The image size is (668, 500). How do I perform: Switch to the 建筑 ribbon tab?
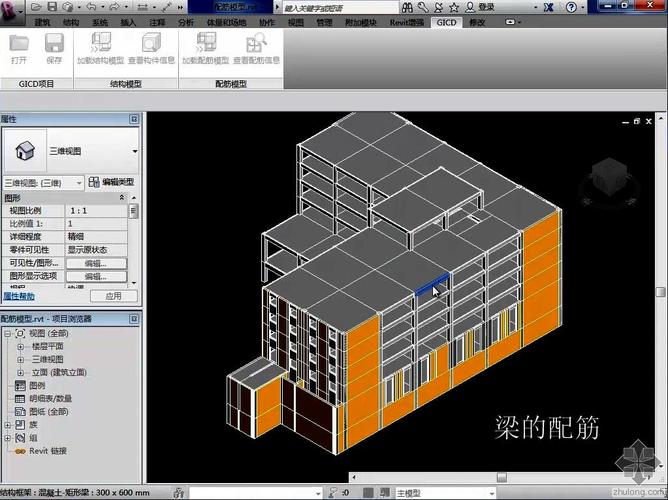click(42, 21)
